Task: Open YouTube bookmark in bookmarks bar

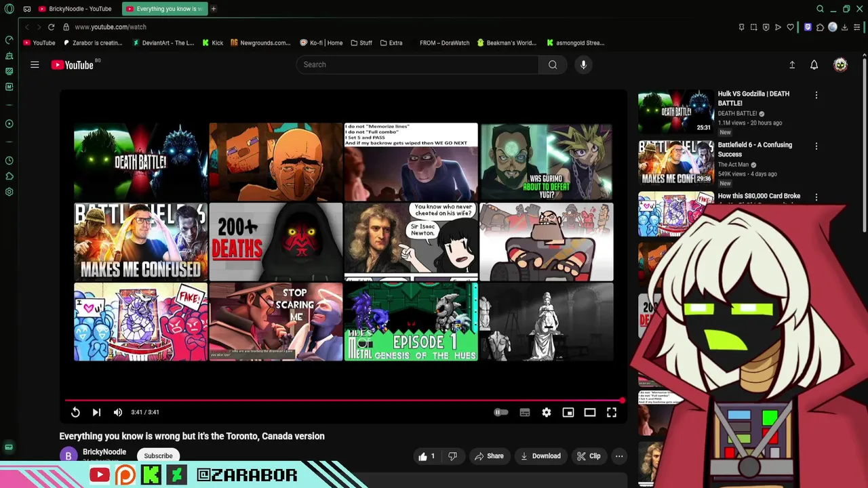Action: tap(39, 43)
